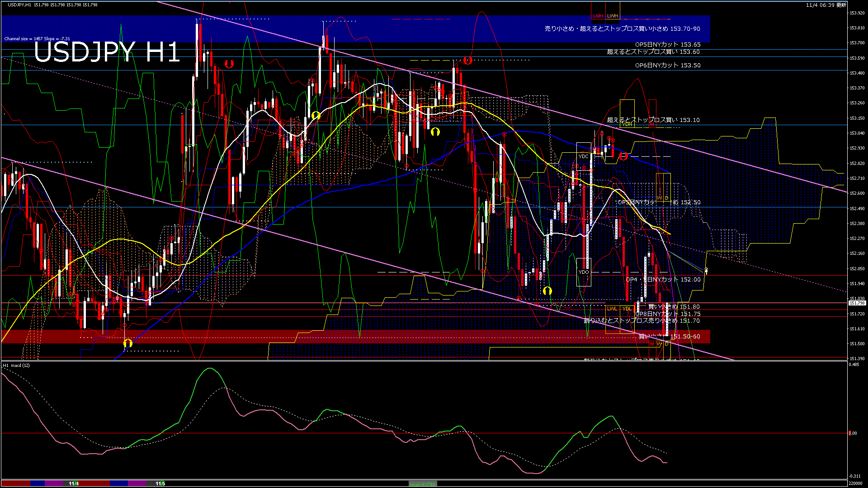This screenshot has height=488, width=868.
Task: Select the 買い小さめ 151.50-60 label
Action: coord(669,337)
